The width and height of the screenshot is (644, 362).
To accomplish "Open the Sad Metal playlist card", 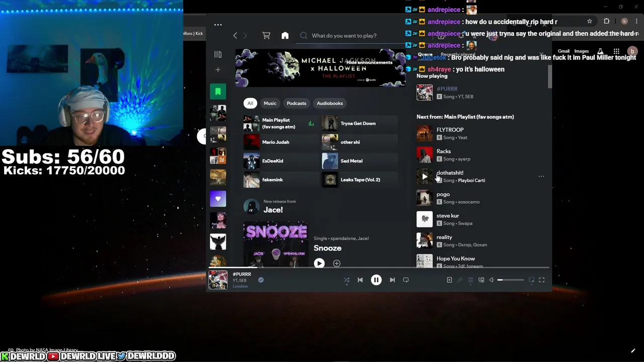I will point(359,161).
